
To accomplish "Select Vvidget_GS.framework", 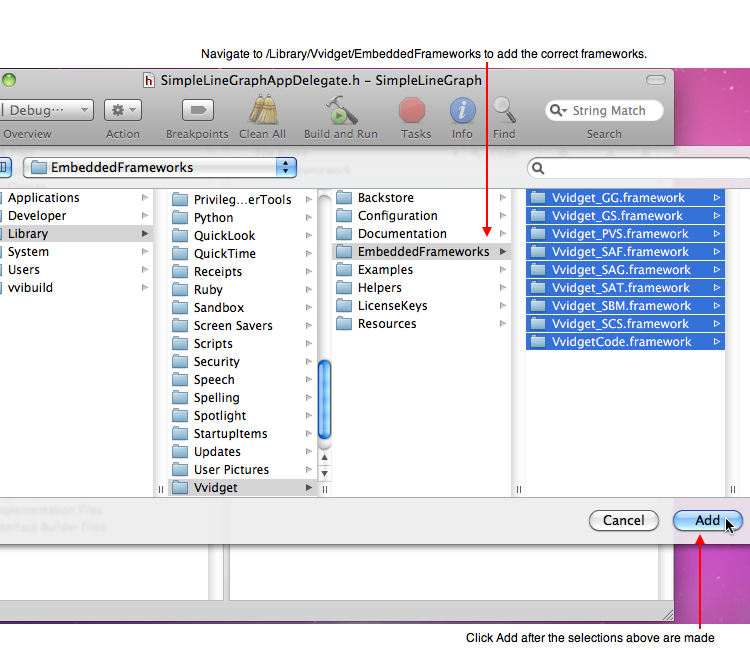I will (625, 216).
